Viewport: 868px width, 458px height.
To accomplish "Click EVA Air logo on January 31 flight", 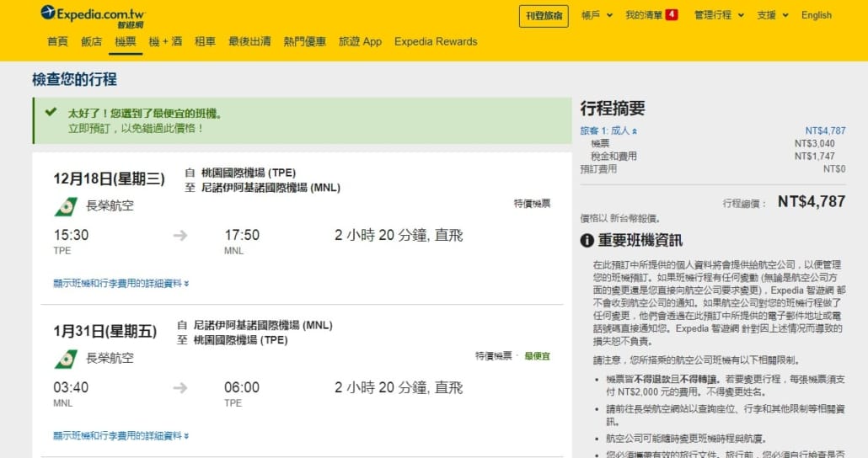I will point(66,359).
